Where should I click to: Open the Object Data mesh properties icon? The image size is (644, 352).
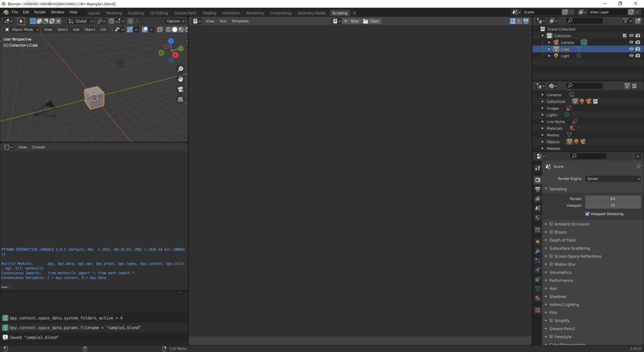point(537,289)
